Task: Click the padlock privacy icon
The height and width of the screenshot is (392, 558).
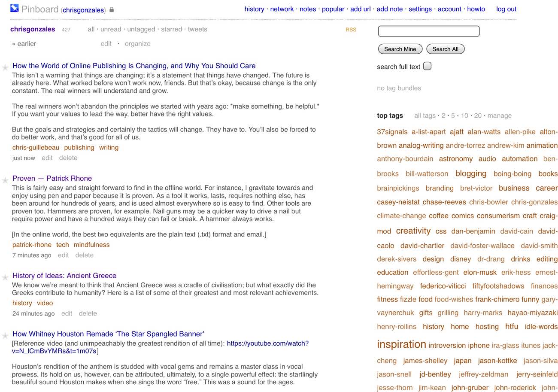Action: click(x=112, y=9)
